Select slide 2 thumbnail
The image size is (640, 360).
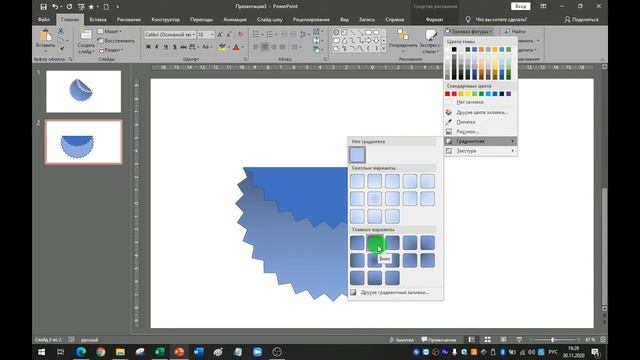[x=84, y=142]
